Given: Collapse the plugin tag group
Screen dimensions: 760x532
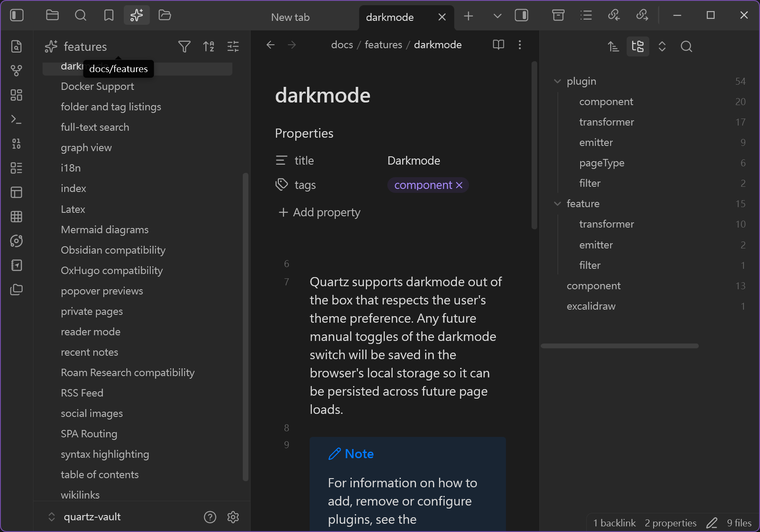Looking at the screenshot, I should [558, 81].
